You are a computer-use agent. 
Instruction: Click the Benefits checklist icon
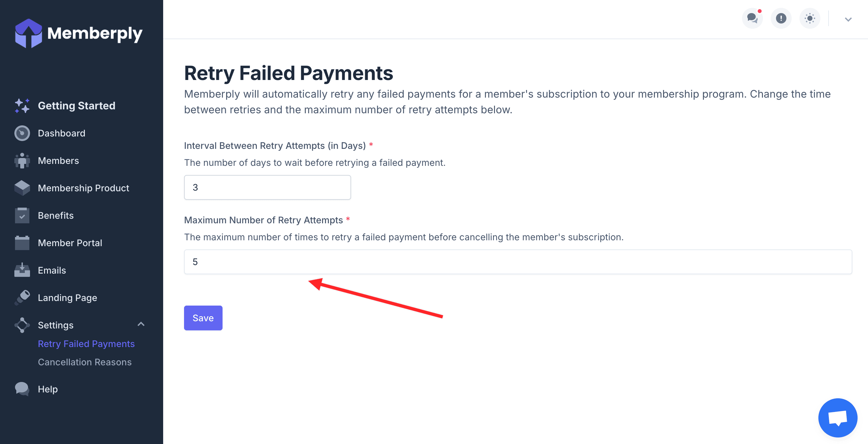22,215
